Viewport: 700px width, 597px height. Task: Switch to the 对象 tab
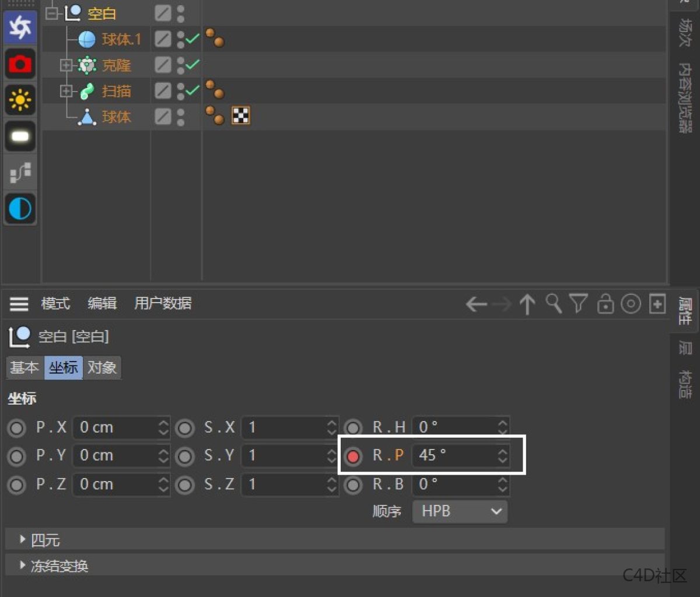[101, 367]
